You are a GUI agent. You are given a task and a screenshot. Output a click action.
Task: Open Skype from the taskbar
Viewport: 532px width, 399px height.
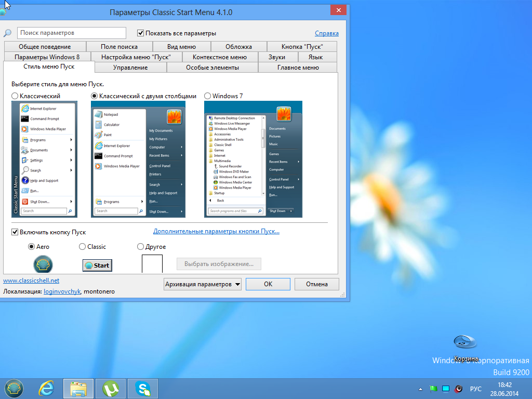pos(142,388)
